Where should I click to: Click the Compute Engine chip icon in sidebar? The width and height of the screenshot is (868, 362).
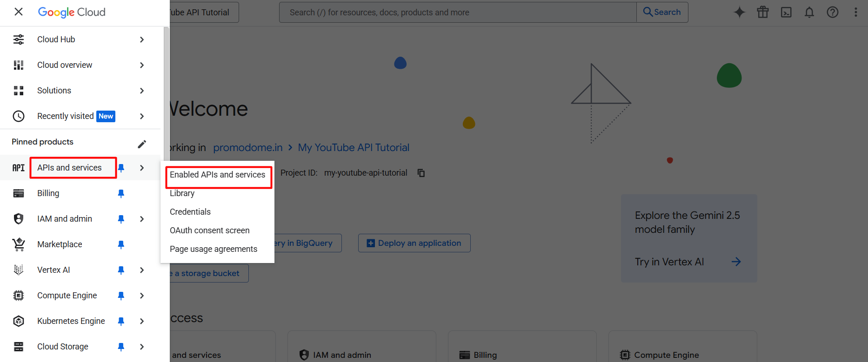(19, 296)
